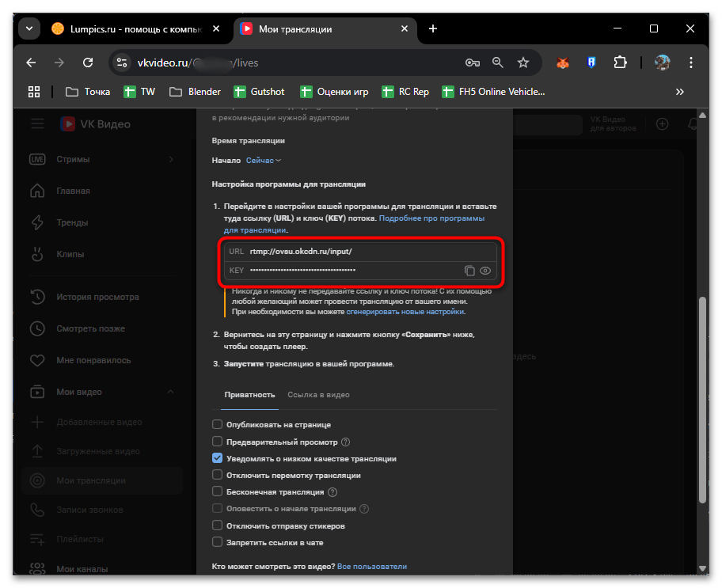Tick the Бесконечная трансляция checkbox

[218, 491]
